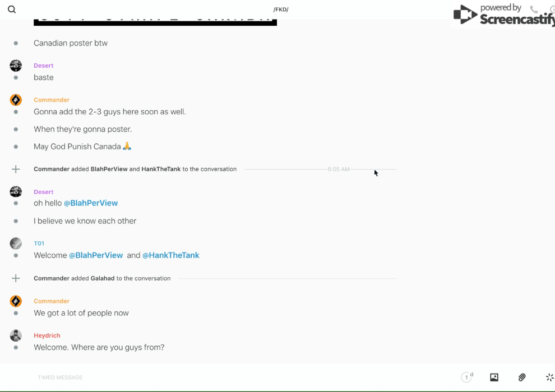Click Desert's avatar above the 'baste' message
Image resolution: width=555 pixels, height=392 pixels.
coord(16,66)
